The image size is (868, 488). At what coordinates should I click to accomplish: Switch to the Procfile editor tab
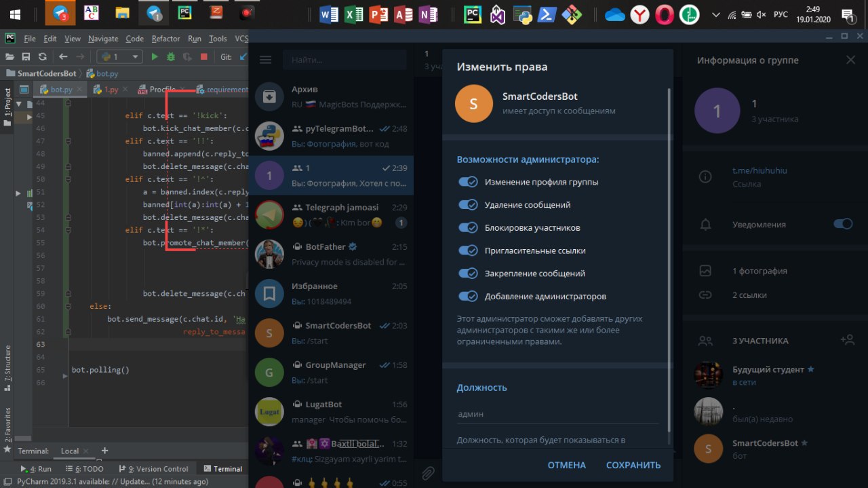pos(163,89)
